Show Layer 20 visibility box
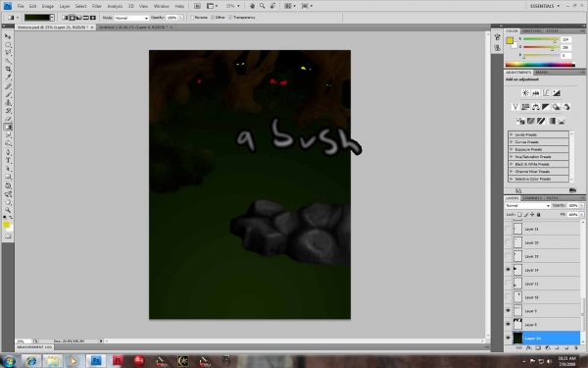The height and width of the screenshot is (368, 588). click(508, 242)
